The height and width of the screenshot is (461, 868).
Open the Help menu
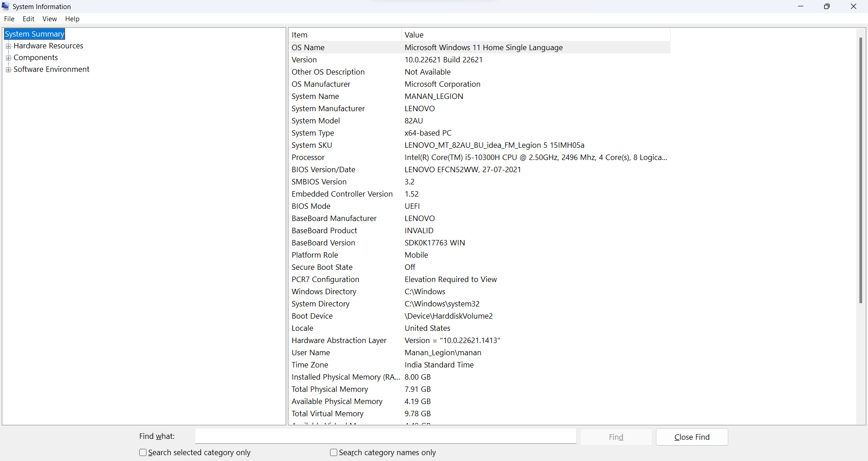[x=72, y=19]
